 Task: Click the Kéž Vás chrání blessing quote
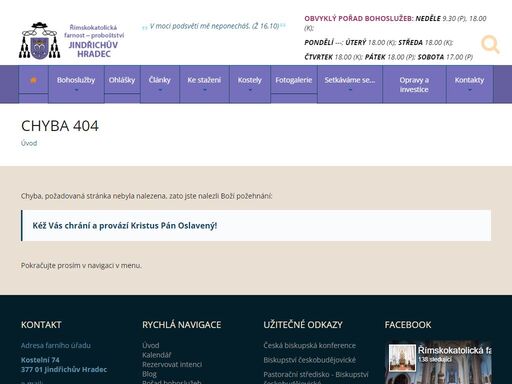(125, 226)
